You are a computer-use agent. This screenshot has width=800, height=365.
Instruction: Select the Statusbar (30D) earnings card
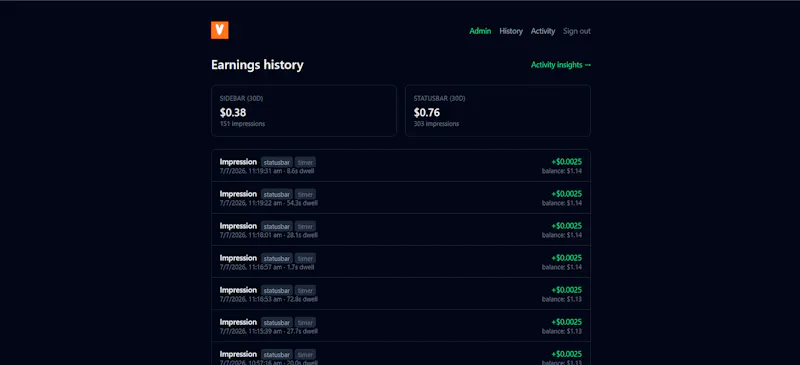pos(498,111)
